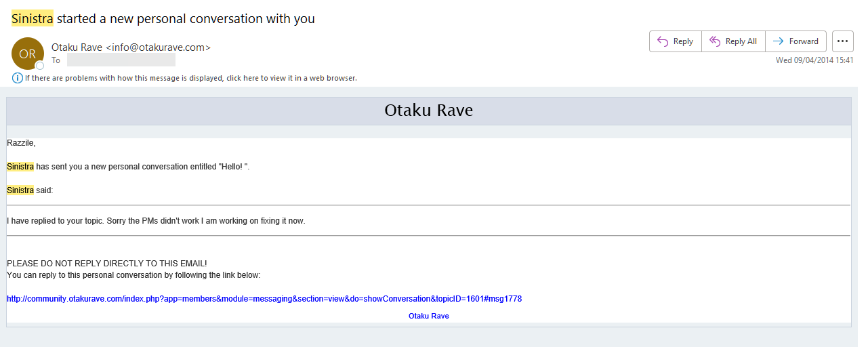Click Sinistra in "has sent you" line
Viewport: 868px width, 347px height.
point(20,167)
